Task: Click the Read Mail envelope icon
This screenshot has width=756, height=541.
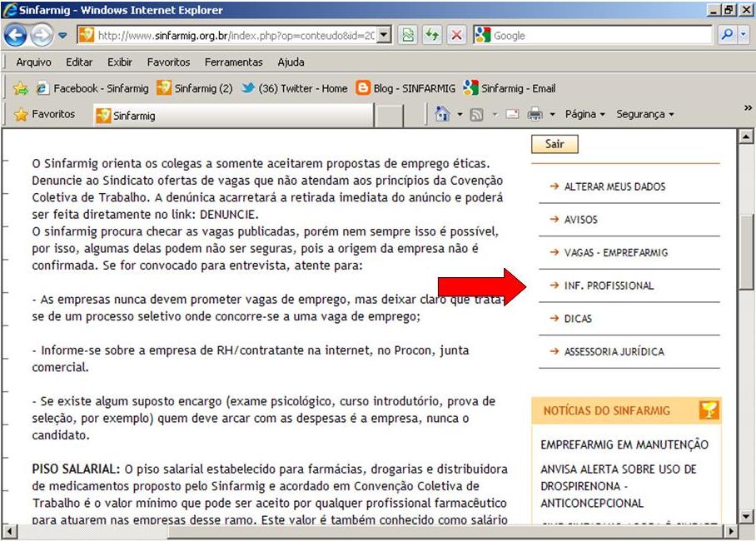Action: [x=513, y=115]
